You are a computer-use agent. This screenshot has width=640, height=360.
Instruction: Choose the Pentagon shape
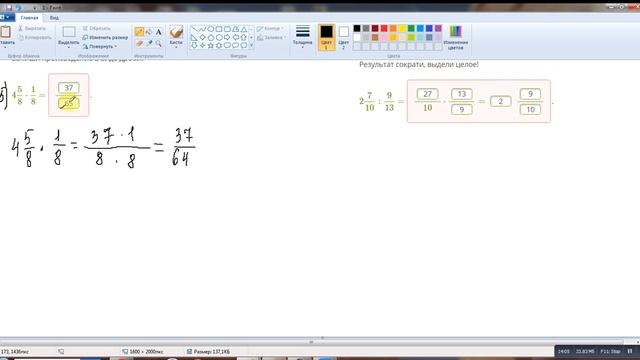pos(211,37)
